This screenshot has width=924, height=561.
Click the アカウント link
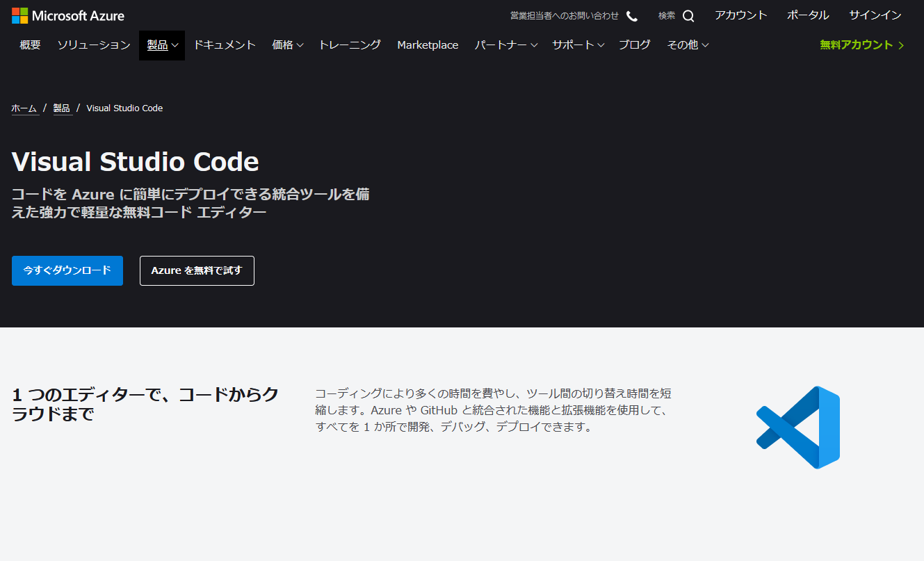(741, 15)
